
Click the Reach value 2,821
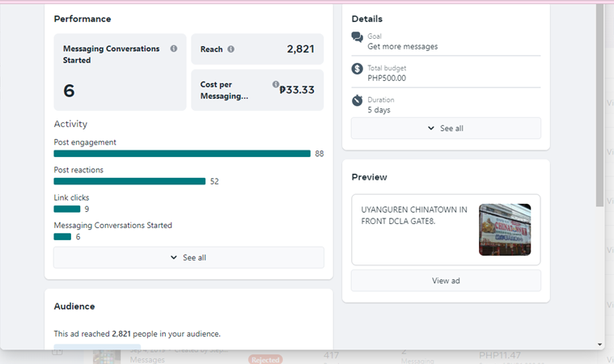[x=300, y=49]
